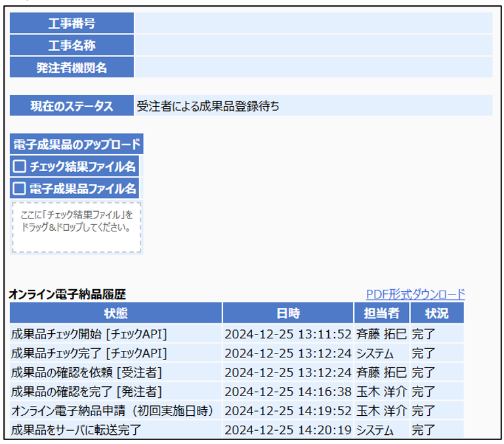Click the 成果品をサーバに転送完了 entry
Screen dimensions: 504x444
(x=76, y=430)
